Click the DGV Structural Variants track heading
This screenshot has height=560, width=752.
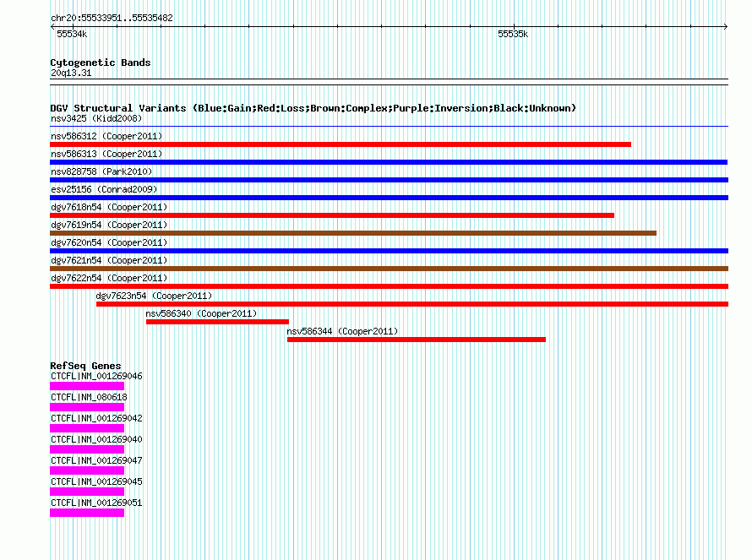pyautogui.click(x=313, y=108)
